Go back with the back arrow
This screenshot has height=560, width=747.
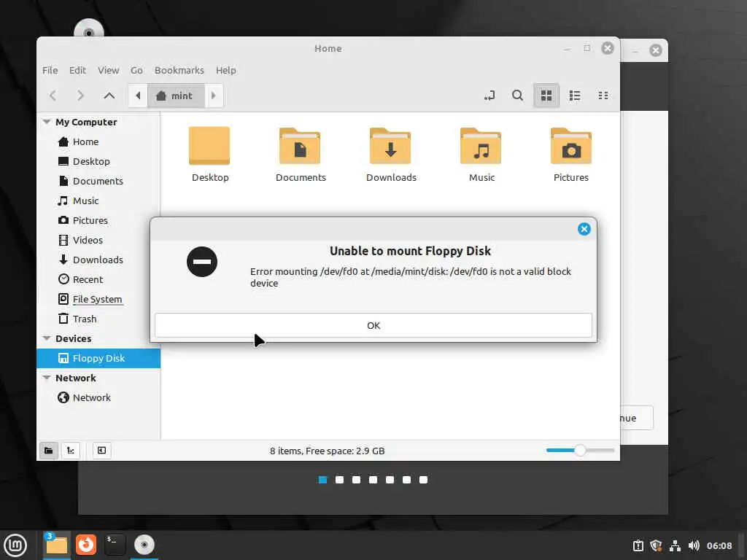coord(53,96)
